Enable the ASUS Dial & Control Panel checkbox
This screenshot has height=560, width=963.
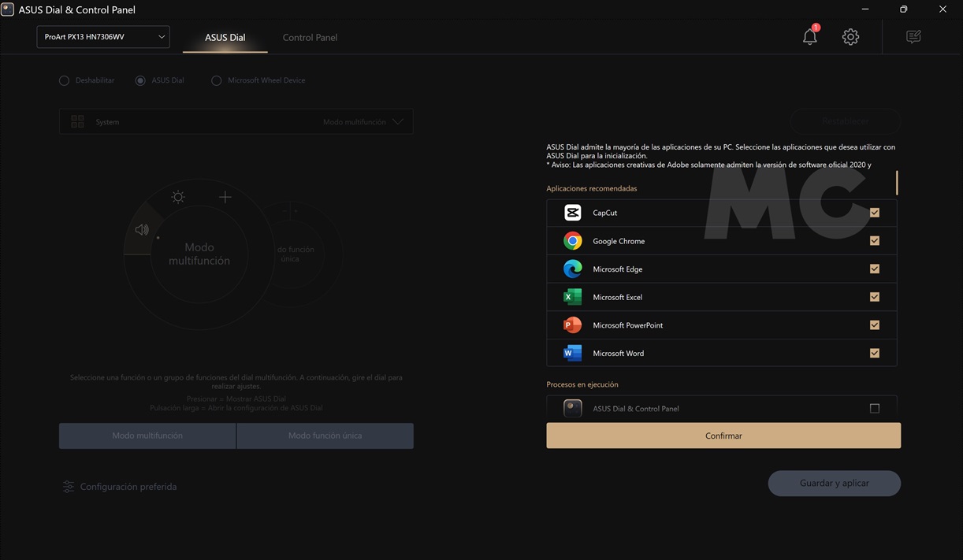[x=874, y=409]
